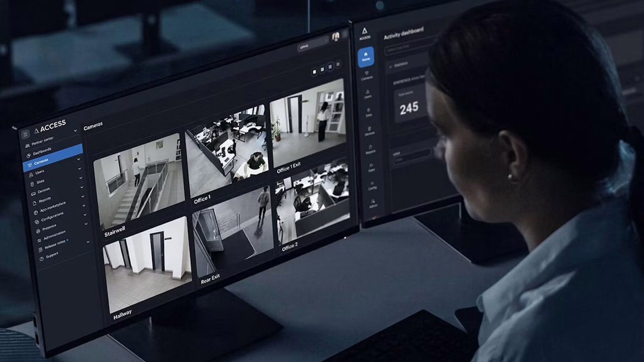Click the App marketplace icon in sidebar
The image size is (644, 362).
(36, 213)
